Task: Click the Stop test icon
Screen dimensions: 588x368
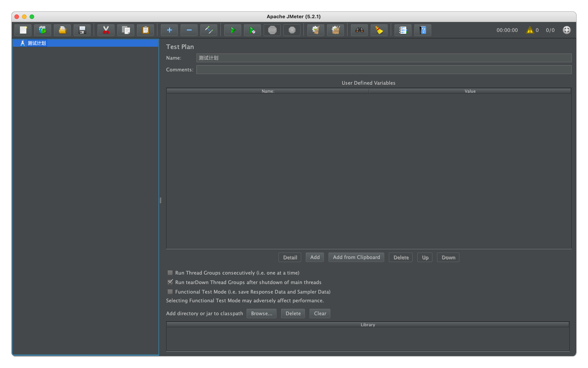Action: click(x=272, y=30)
